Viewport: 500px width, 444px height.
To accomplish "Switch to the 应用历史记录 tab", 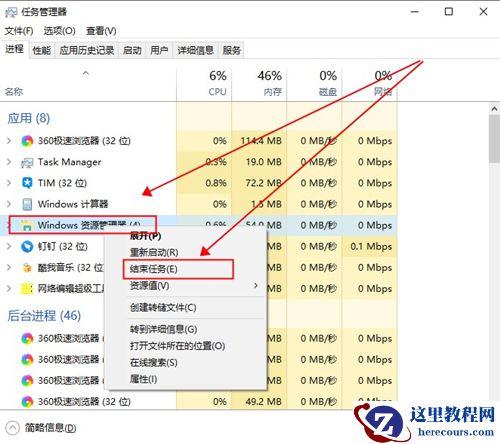I will [87, 50].
